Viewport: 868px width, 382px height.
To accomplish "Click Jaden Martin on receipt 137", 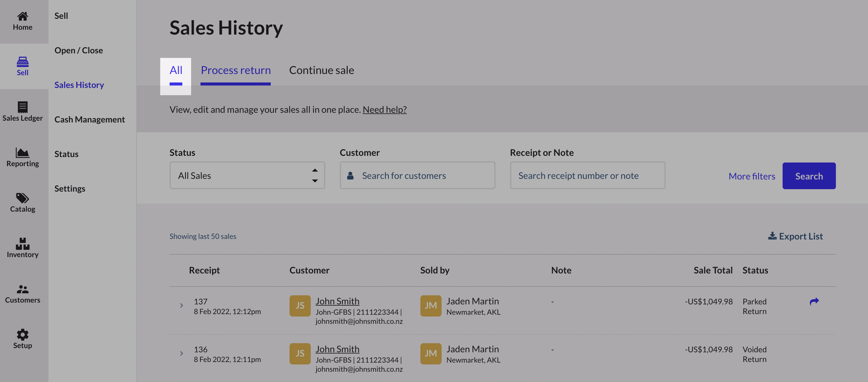I will pos(472,301).
